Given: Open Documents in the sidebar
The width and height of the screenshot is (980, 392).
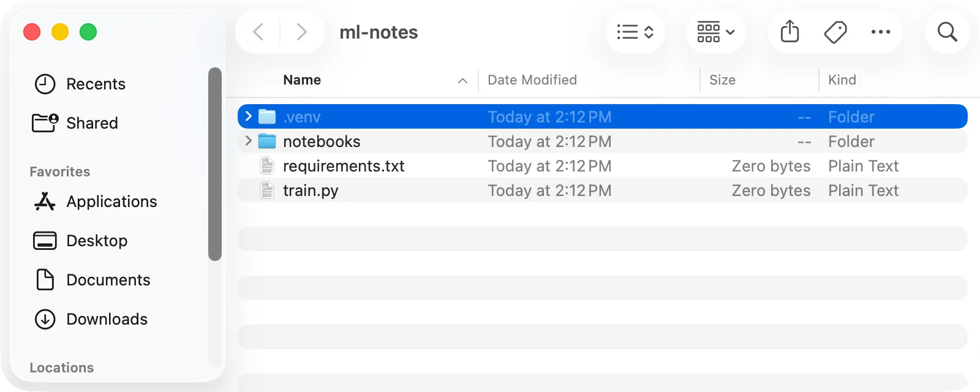Looking at the screenshot, I should [108, 280].
